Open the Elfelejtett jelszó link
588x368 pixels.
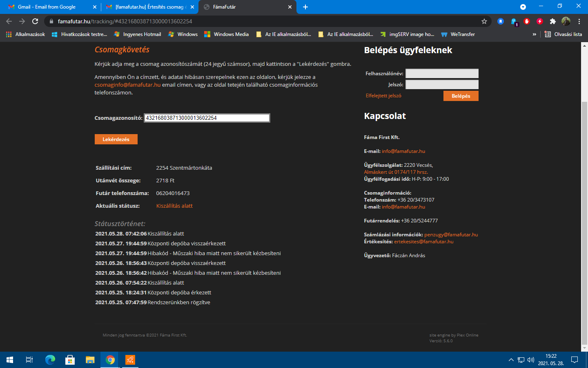(383, 96)
